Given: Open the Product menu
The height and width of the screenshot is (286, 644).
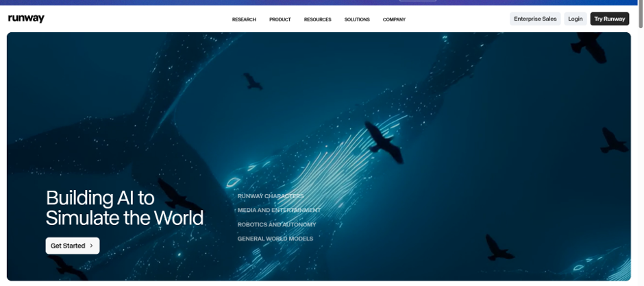Looking at the screenshot, I should tap(280, 20).
